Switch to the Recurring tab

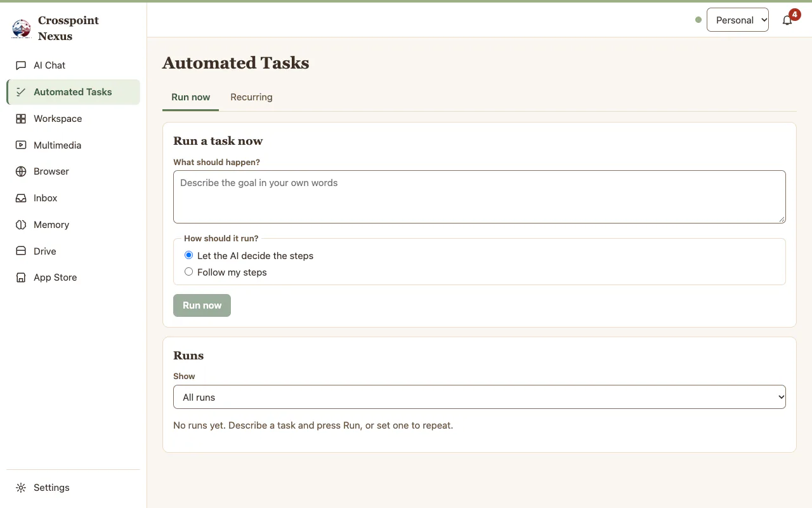point(251,97)
